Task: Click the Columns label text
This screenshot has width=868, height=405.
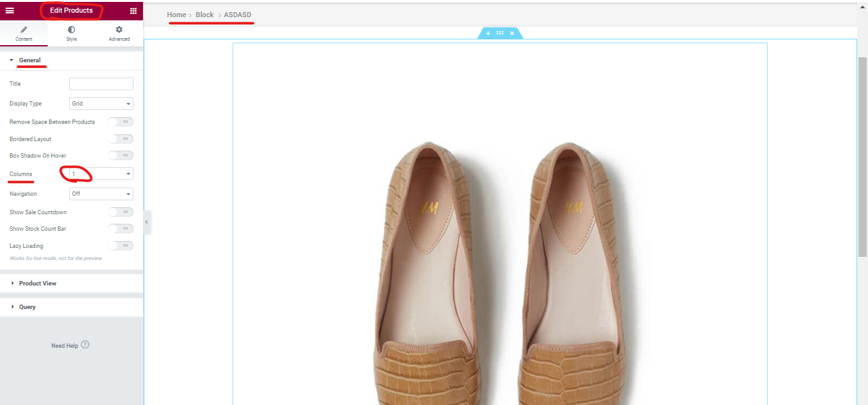Action: (x=21, y=174)
